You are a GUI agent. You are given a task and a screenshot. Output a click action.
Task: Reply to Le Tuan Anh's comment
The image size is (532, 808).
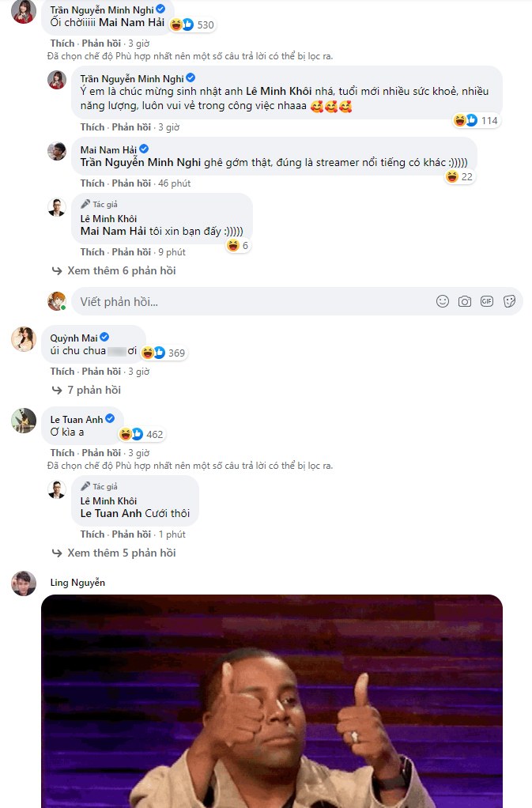(x=101, y=453)
